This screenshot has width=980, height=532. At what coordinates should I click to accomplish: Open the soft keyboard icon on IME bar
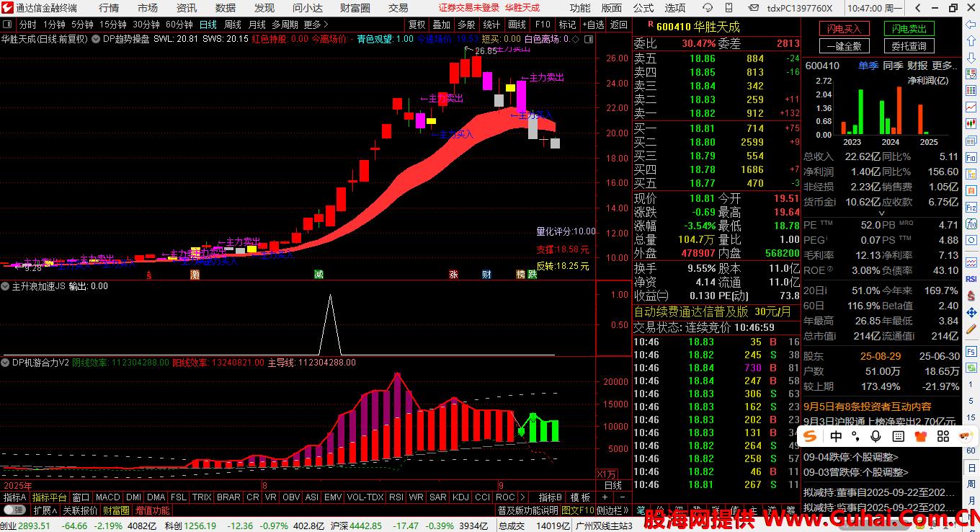point(899,436)
